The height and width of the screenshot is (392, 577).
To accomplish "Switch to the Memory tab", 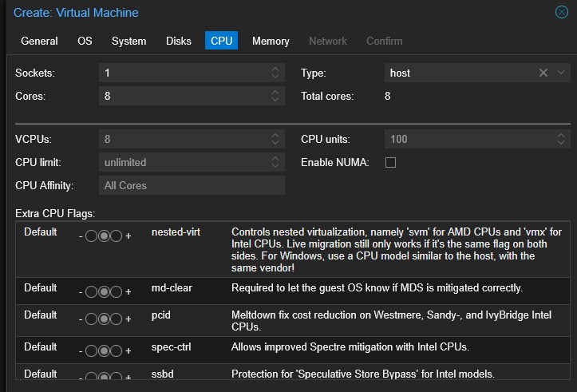I will click(271, 41).
